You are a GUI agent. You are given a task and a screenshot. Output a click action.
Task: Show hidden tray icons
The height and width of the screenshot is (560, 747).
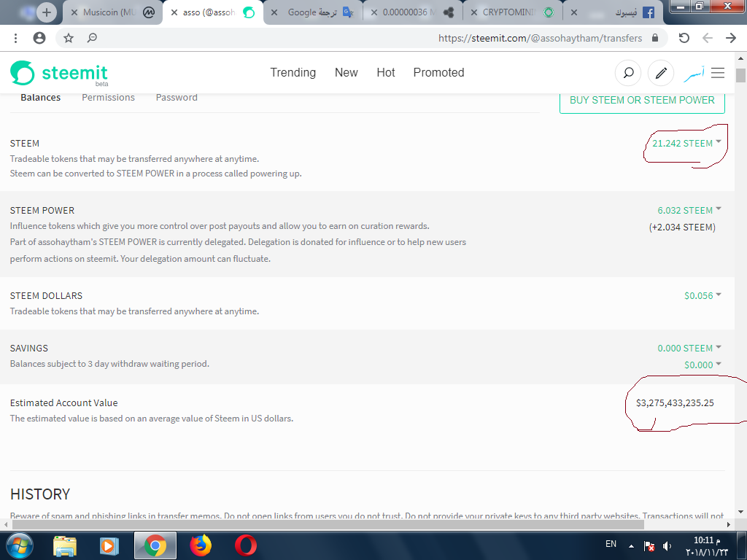coord(631,546)
